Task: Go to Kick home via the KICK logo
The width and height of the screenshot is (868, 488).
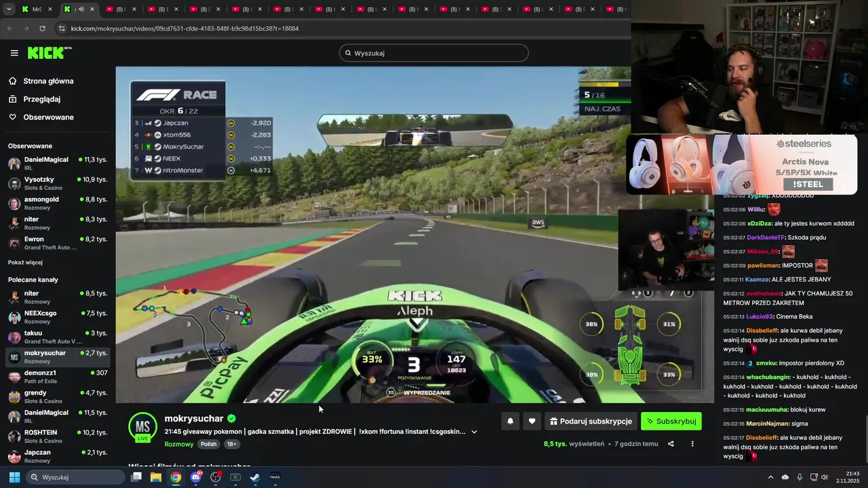Action: click(49, 53)
